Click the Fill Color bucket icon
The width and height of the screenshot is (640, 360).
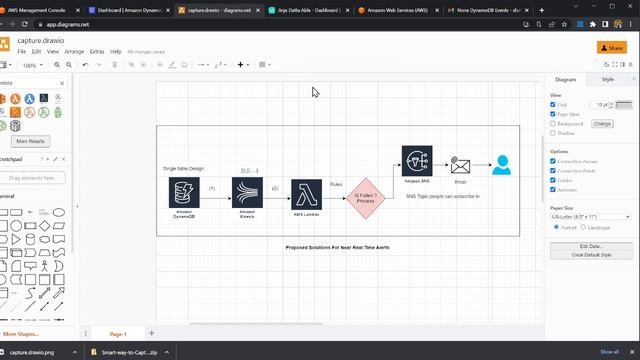160,65
